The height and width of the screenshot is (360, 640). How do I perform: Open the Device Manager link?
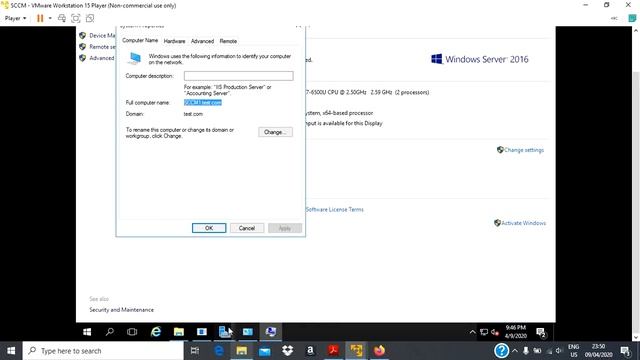tap(102, 36)
